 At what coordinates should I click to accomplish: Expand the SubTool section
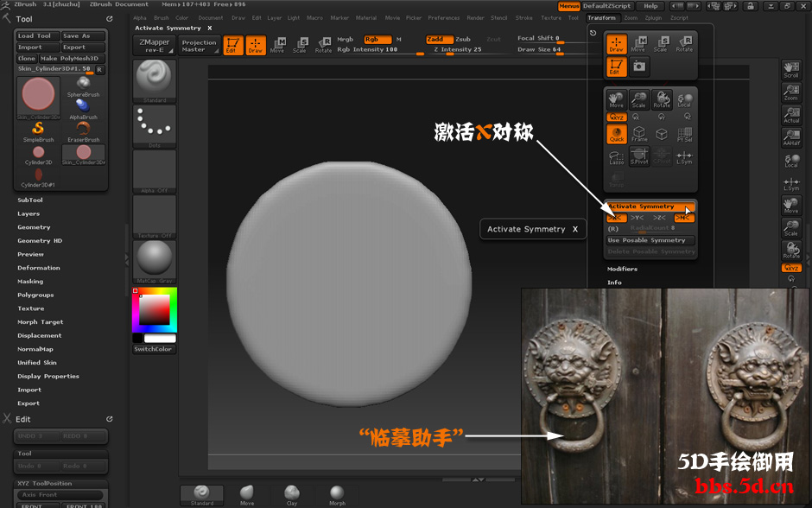coord(30,200)
